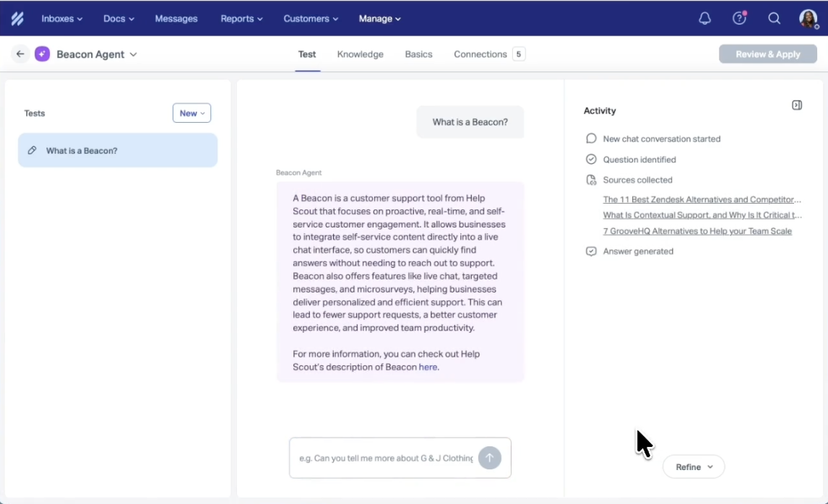Open the help question mark icon
The image size is (828, 504).
click(x=739, y=19)
